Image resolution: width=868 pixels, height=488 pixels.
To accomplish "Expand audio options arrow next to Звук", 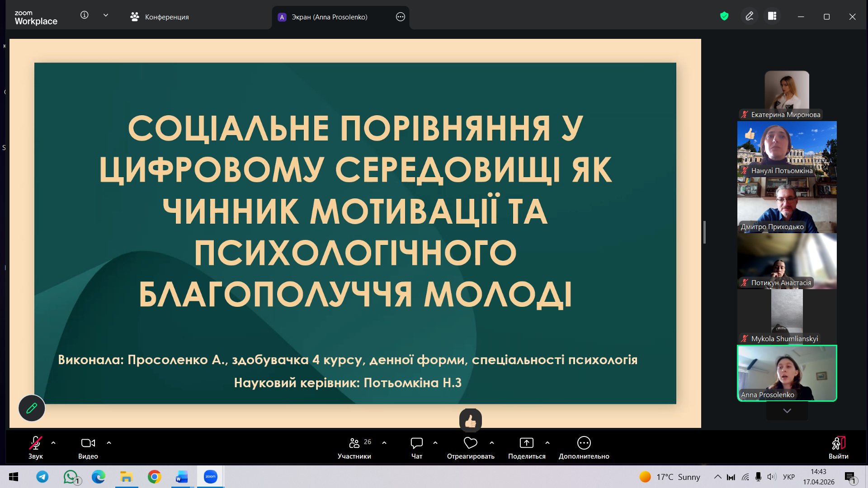I will [53, 443].
